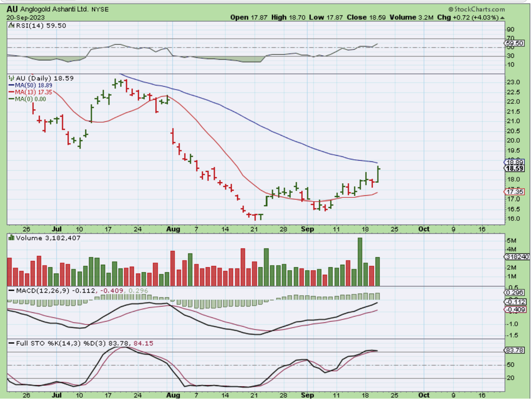Click the dash marker before Full STO
Screen dimensions: 532x399
(11, 343)
